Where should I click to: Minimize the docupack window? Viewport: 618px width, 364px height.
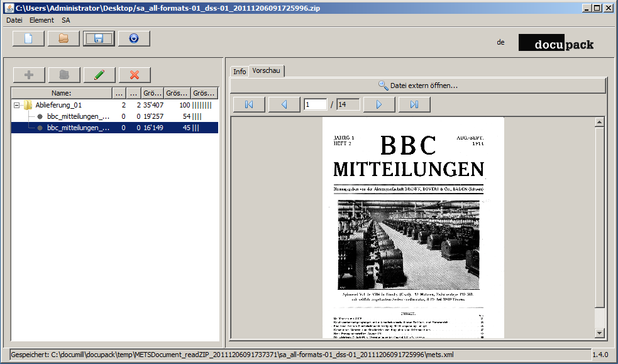tap(587, 8)
